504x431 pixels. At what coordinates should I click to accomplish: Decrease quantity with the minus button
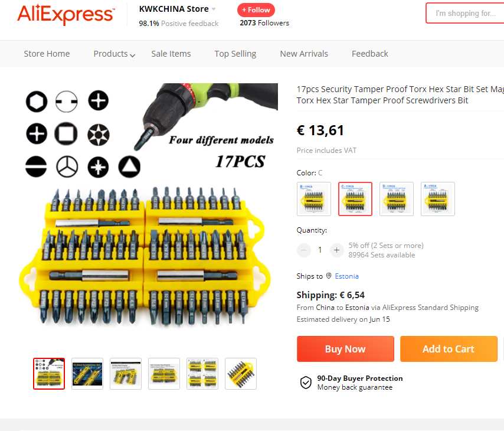(x=304, y=250)
